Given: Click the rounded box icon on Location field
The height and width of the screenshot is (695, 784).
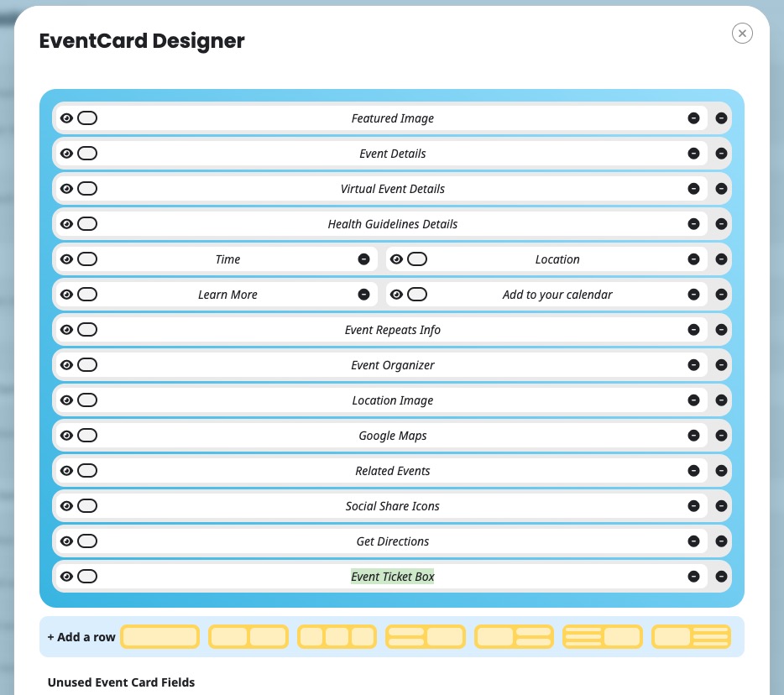Looking at the screenshot, I should (x=417, y=259).
